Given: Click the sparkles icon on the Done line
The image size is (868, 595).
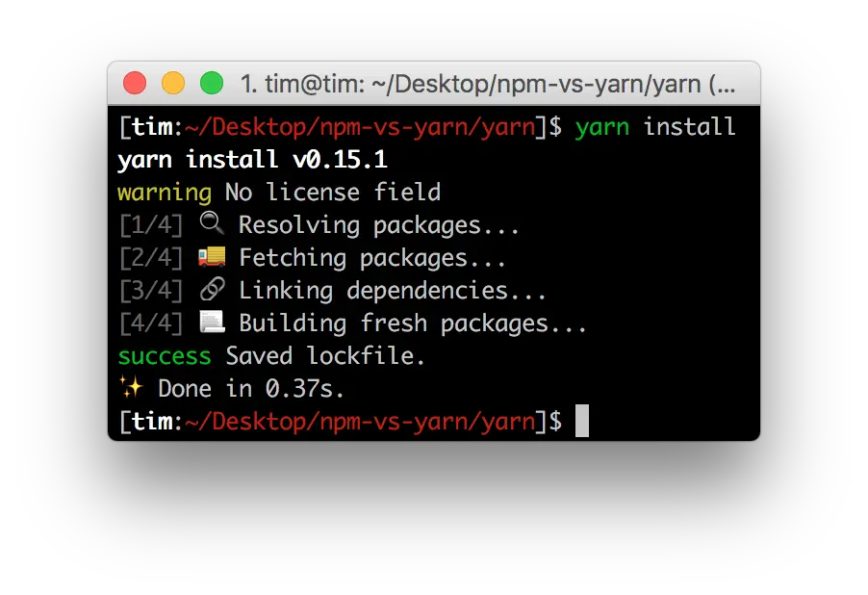Looking at the screenshot, I should (x=132, y=387).
